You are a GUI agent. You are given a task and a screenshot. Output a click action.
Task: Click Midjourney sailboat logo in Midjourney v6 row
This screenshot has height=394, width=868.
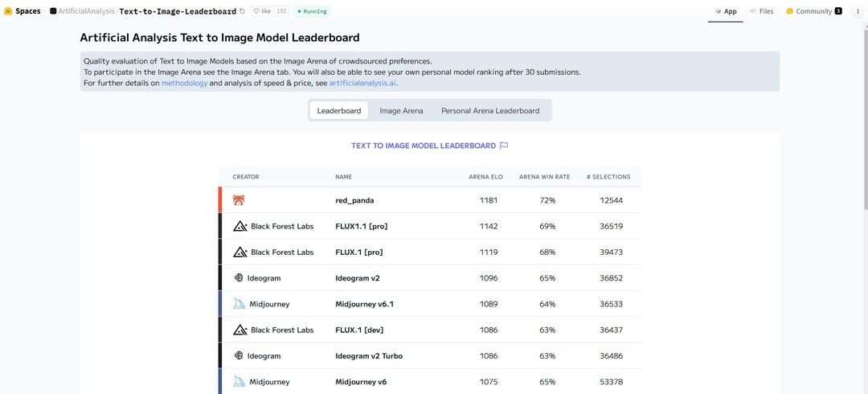tap(240, 382)
